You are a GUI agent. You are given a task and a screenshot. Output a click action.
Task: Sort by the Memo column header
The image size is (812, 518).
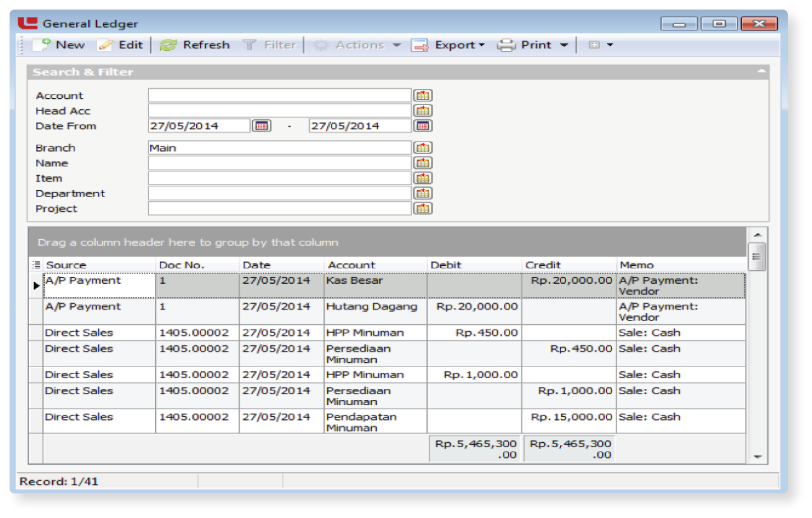coord(681,265)
